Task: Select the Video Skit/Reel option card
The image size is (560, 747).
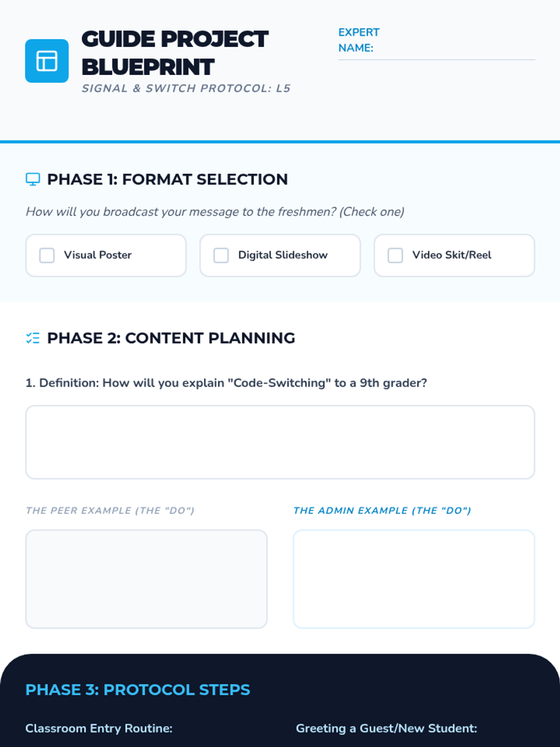Action: point(454,255)
